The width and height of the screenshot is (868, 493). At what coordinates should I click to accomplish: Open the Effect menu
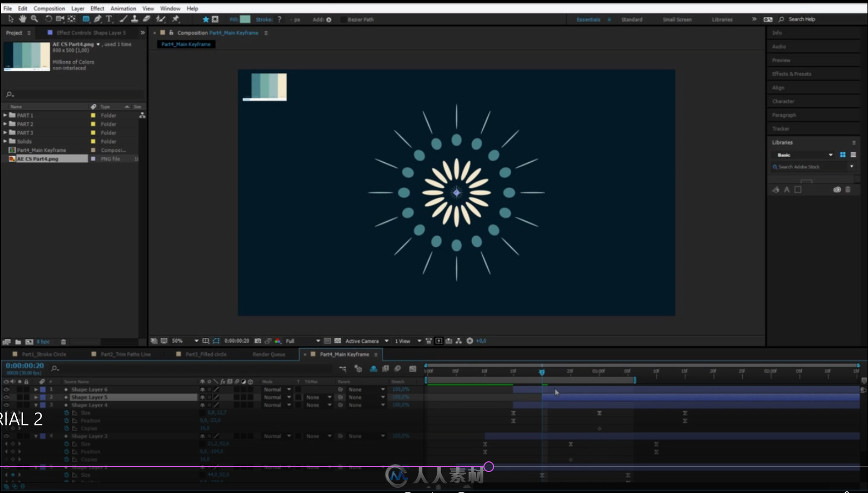coord(97,9)
